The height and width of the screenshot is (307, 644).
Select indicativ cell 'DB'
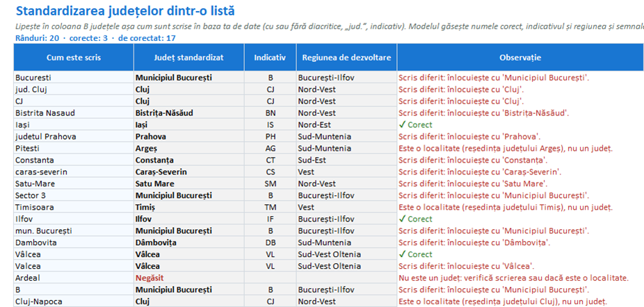coord(270,242)
